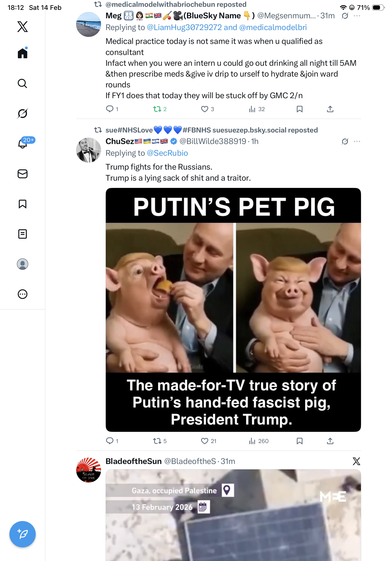Open Notifications bell with 20+ badge

[x=23, y=144]
